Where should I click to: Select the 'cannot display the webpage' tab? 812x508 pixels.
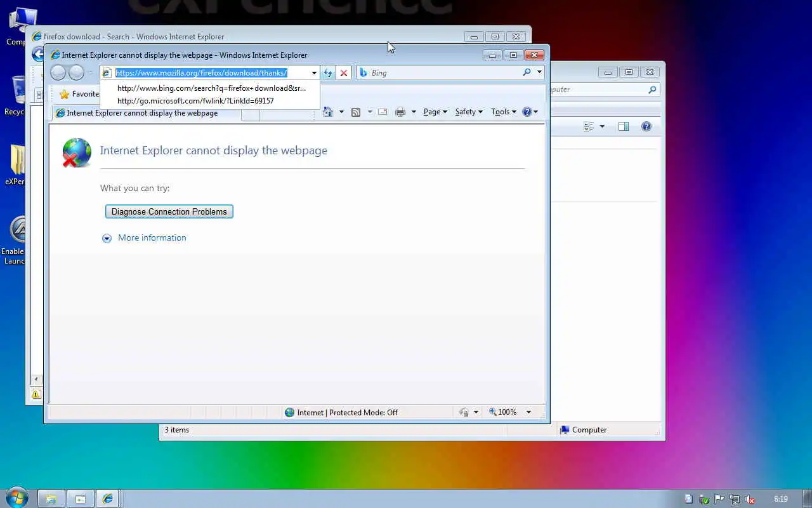tap(145, 113)
